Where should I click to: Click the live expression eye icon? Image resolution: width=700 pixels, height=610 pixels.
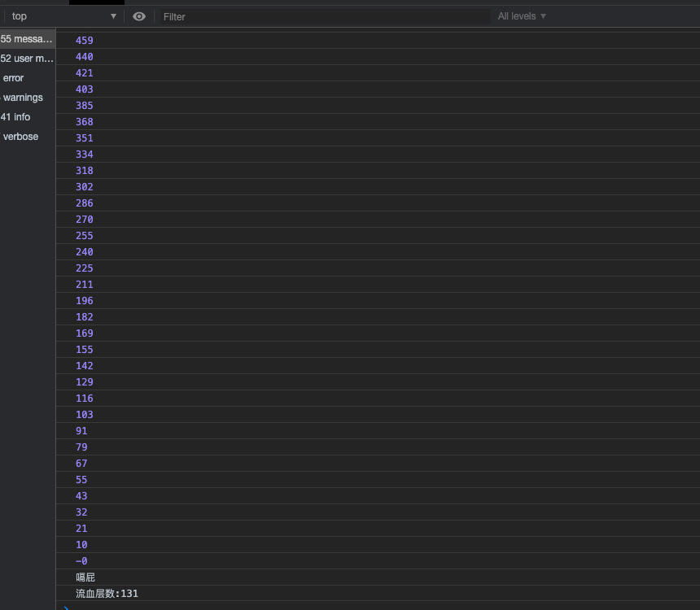[139, 16]
